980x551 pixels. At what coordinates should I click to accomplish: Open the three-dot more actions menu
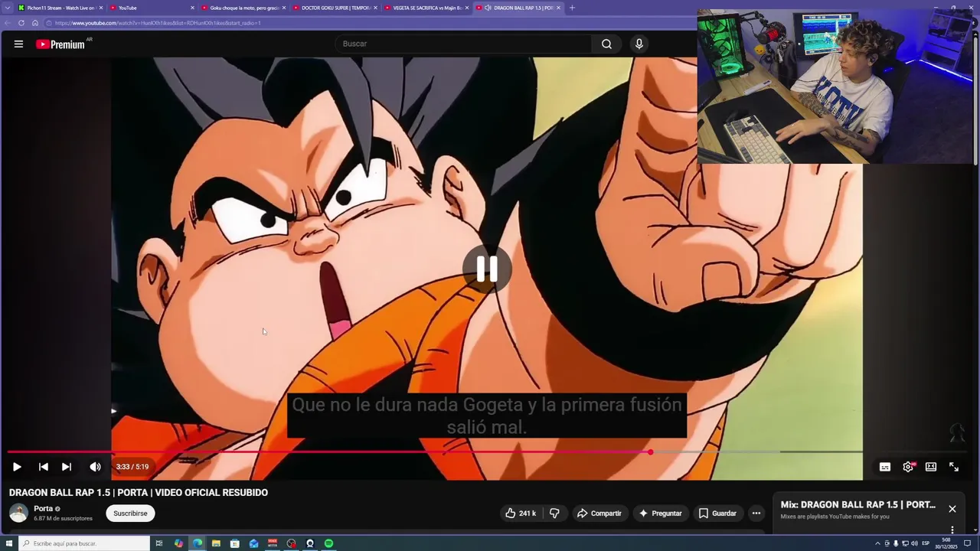coord(756,514)
